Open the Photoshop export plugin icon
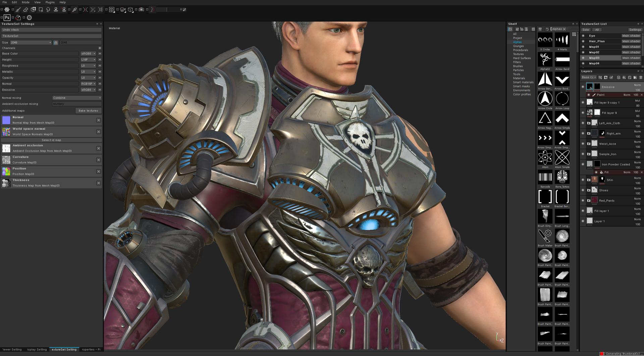Screen dimensions: 644x356 pyautogui.click(x=7, y=17)
